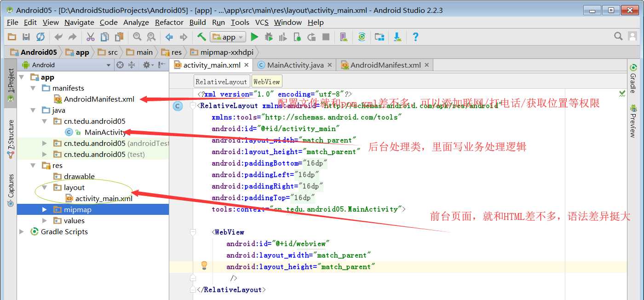This screenshot has height=300, width=644.
Task: Collapse the java folder
Action: tap(34, 110)
